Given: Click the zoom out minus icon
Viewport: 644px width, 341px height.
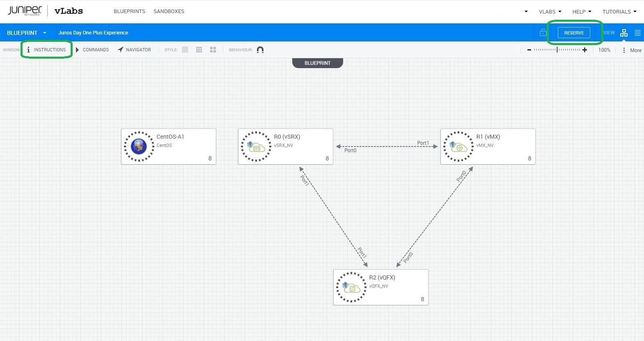Looking at the screenshot, I should (529, 50).
